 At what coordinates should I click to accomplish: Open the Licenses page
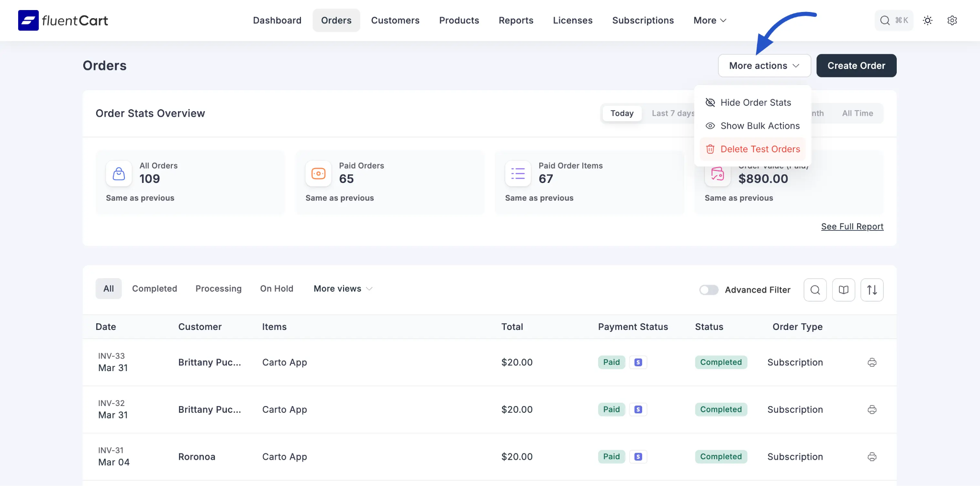pyautogui.click(x=572, y=20)
